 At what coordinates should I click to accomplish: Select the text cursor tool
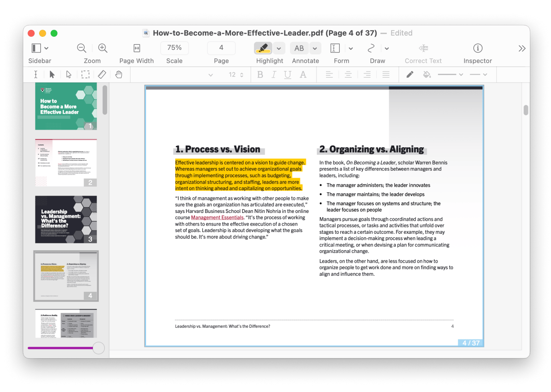point(36,75)
